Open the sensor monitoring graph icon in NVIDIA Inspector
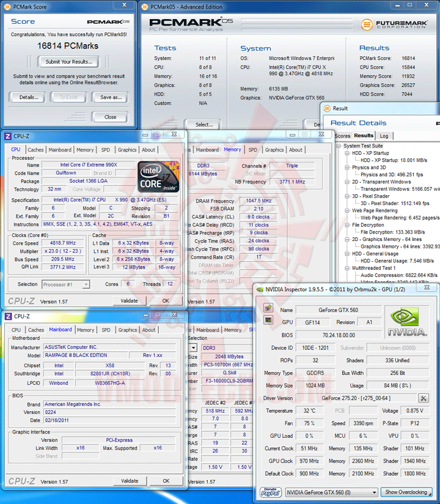Image resolution: width=440 pixels, height=504 pixels. point(268,320)
